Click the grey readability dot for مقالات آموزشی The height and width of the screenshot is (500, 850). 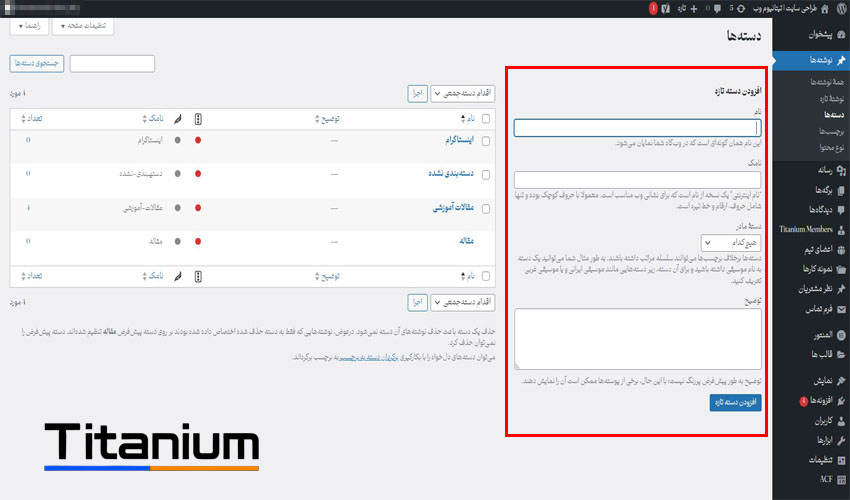coord(178,208)
